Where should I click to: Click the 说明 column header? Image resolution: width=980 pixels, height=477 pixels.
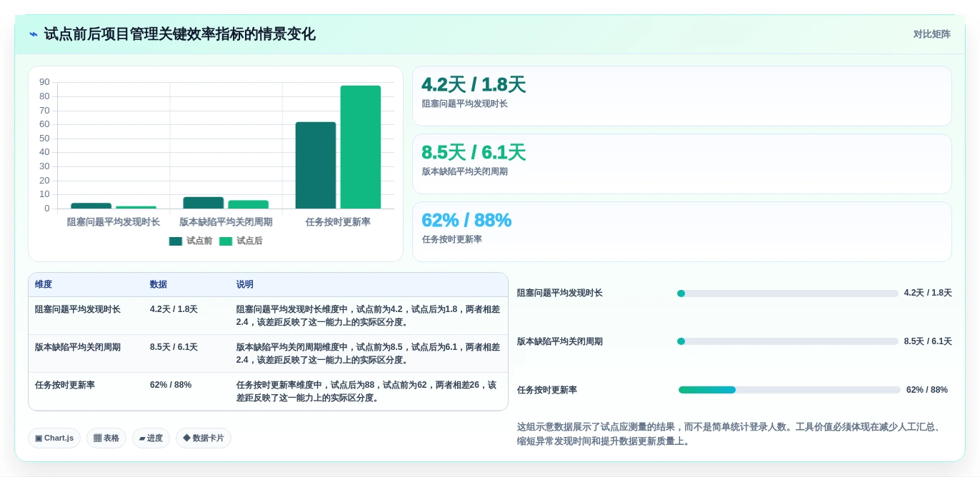[245, 284]
